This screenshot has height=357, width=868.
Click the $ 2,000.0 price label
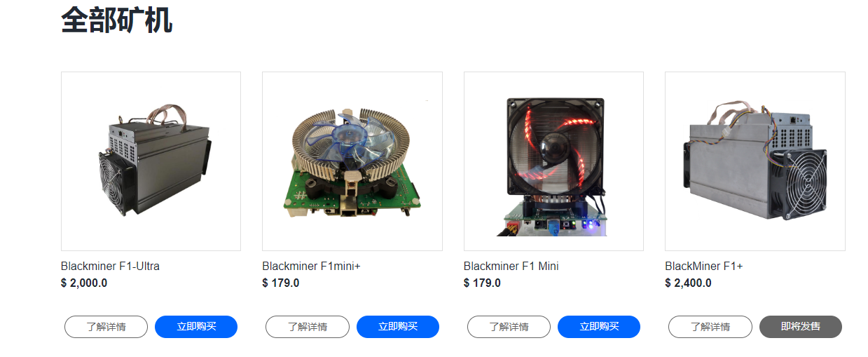84,283
